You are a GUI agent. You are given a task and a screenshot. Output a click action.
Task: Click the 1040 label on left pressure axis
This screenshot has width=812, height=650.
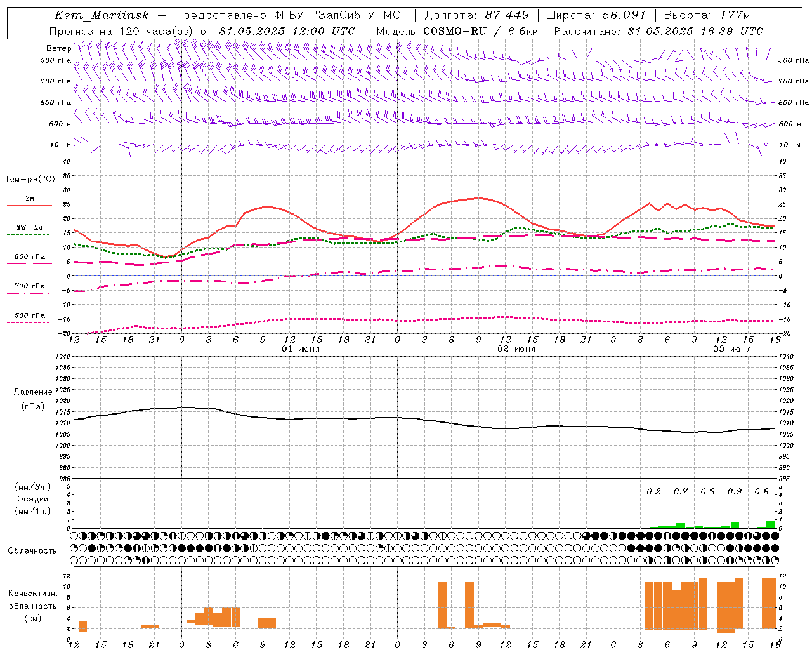(63, 357)
